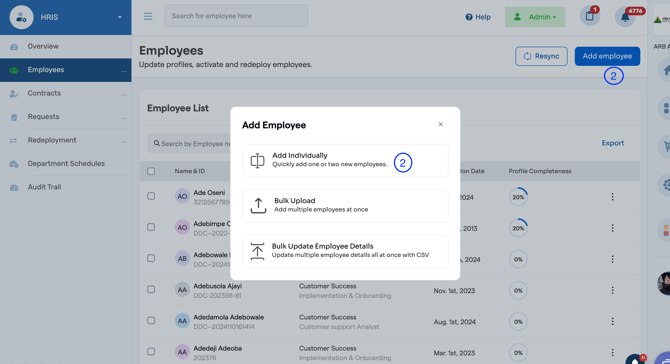Click the Help question mark icon
670x364 pixels.
click(x=469, y=17)
